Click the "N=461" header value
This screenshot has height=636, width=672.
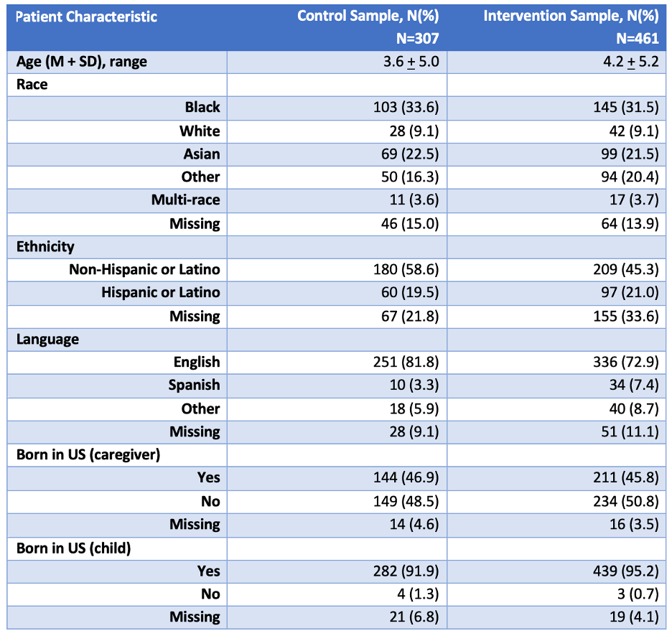pyautogui.click(x=638, y=39)
